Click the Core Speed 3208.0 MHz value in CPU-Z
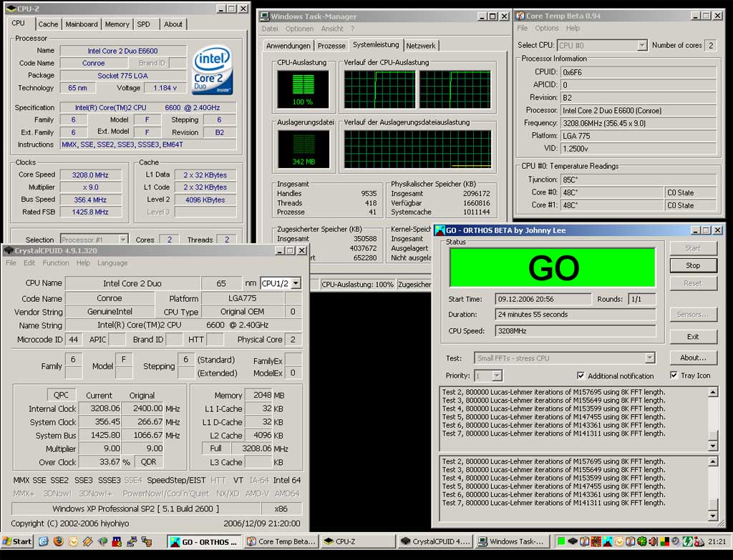The height and width of the screenshot is (560, 733). tap(90, 175)
